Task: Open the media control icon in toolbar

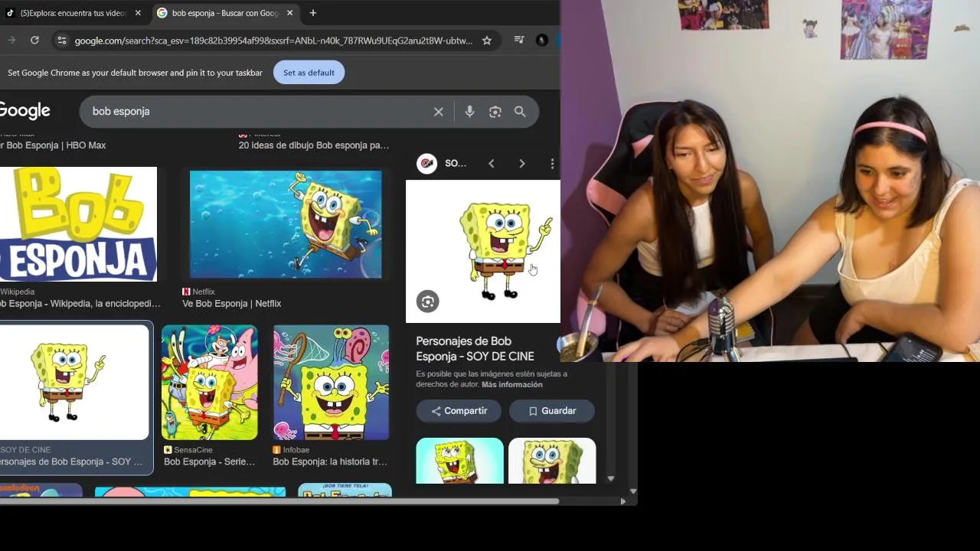Action: (519, 41)
